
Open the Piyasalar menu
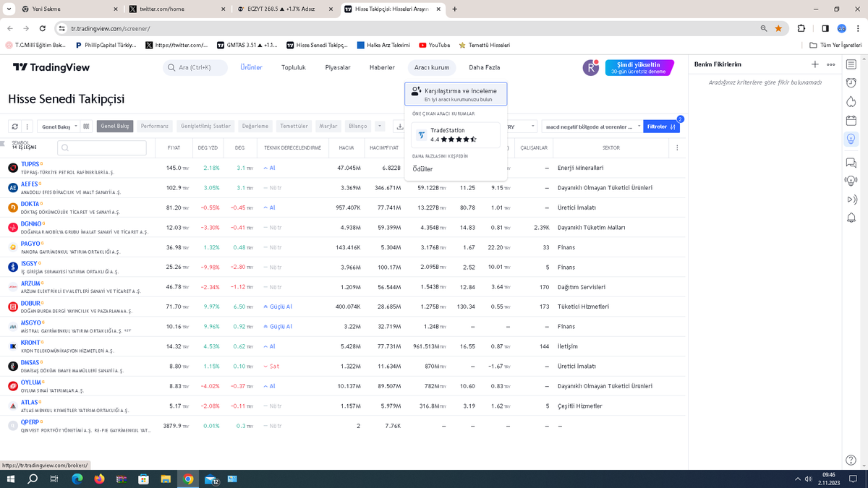pyautogui.click(x=338, y=67)
